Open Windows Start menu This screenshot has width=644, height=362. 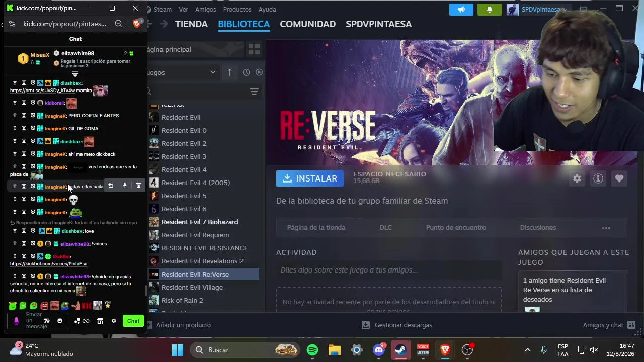pos(177,350)
